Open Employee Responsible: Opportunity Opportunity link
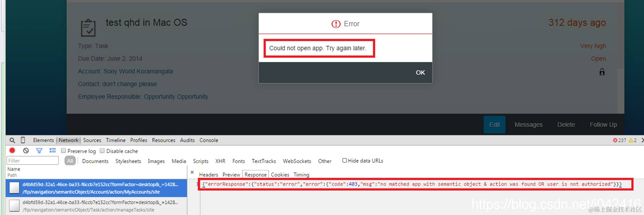This screenshot has width=644, height=215. click(143, 97)
